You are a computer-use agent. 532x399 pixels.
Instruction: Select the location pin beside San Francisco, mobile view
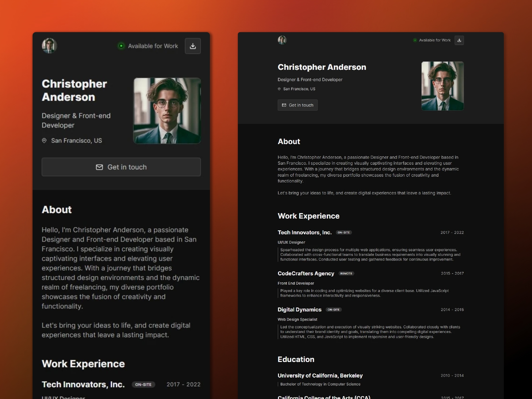point(44,141)
